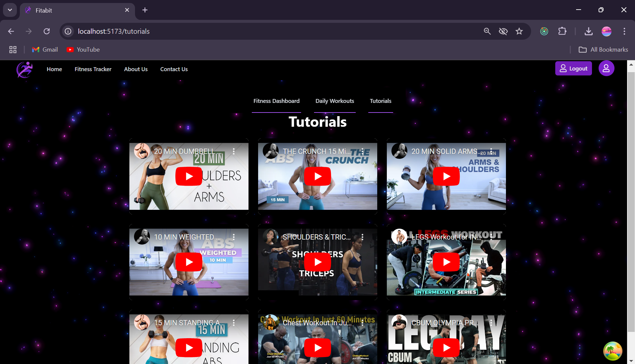Viewport: 635px width, 364px height.
Task: View site information icon in address bar
Action: (68, 31)
